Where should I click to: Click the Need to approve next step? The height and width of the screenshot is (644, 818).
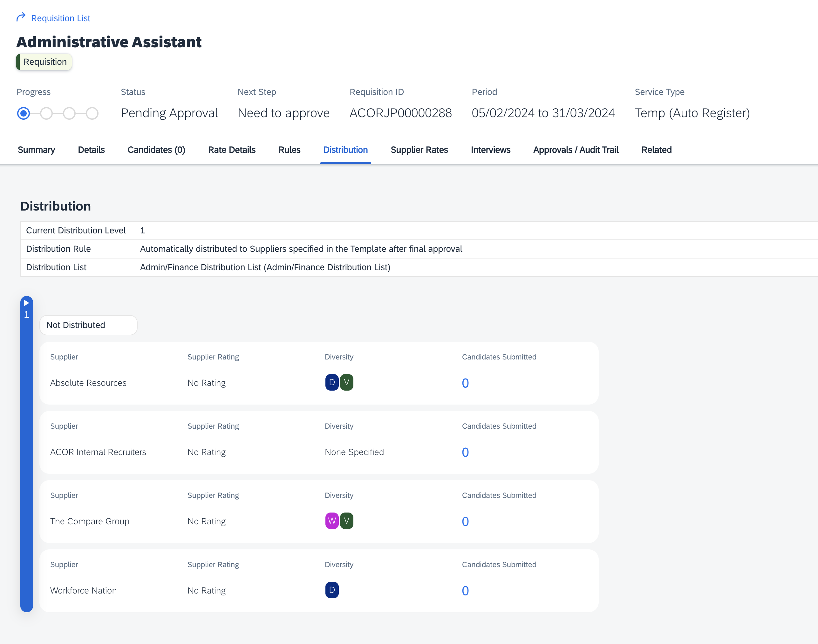coord(284,113)
